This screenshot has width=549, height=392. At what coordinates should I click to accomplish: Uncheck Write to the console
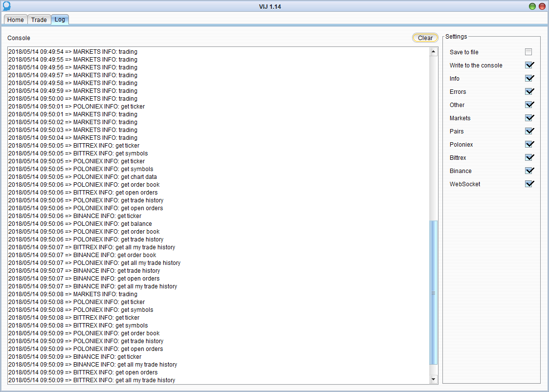pos(528,65)
